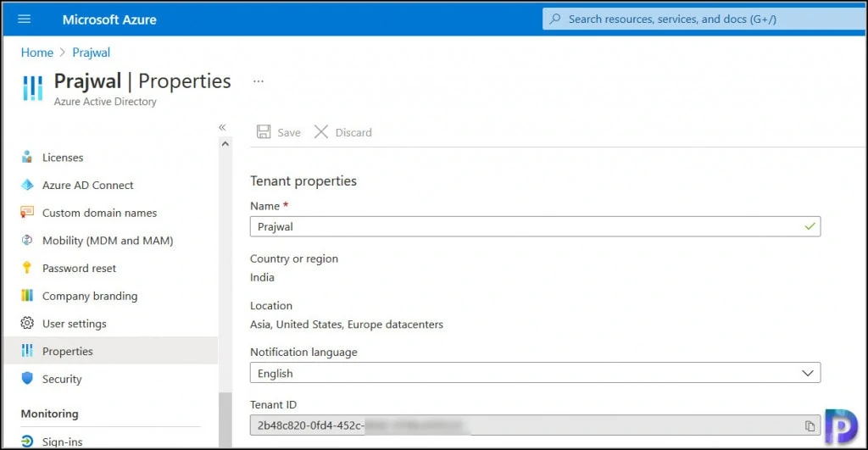Screen dimensions: 868x450
Task: Click the Notification language dropdown chevron
Action: [808, 373]
